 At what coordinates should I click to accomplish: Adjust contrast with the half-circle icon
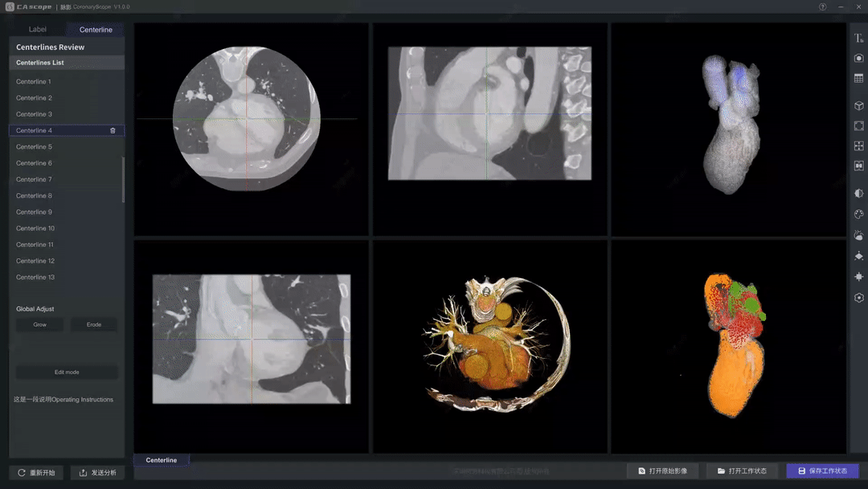coord(858,193)
